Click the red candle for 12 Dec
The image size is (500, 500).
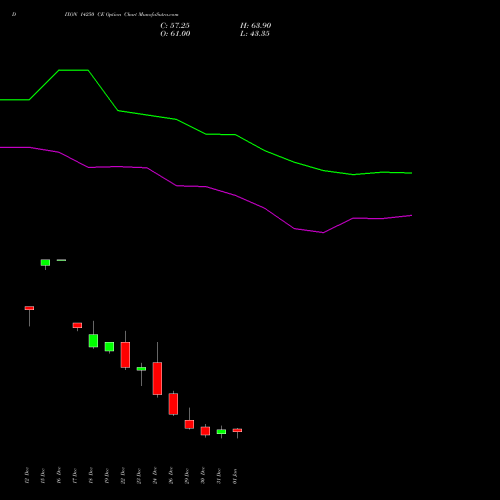tap(29, 308)
